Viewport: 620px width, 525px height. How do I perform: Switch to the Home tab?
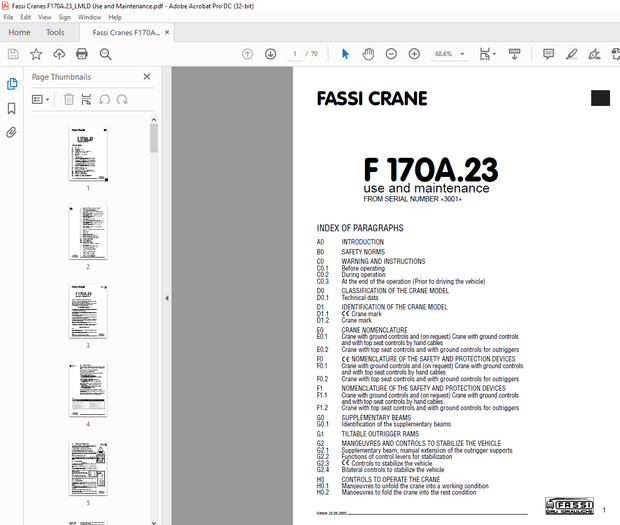[x=19, y=32]
